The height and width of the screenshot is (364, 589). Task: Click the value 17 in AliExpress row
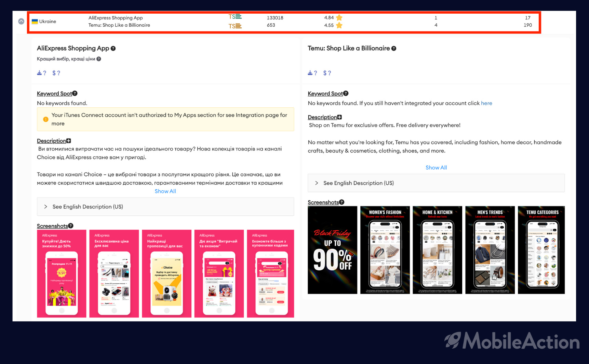(x=528, y=18)
